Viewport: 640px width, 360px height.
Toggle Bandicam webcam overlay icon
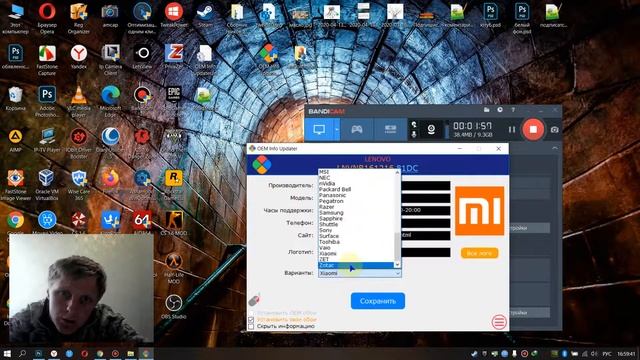coord(431,130)
